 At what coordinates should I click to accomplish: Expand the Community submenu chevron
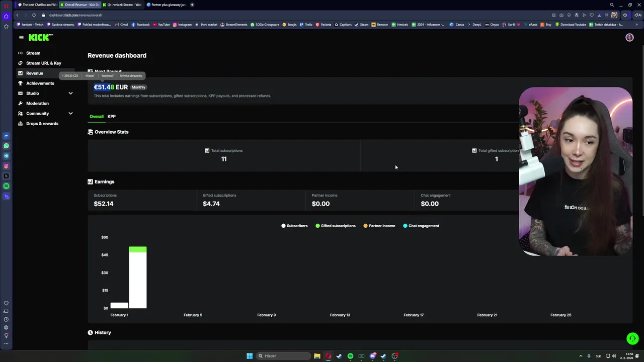pos(70,113)
